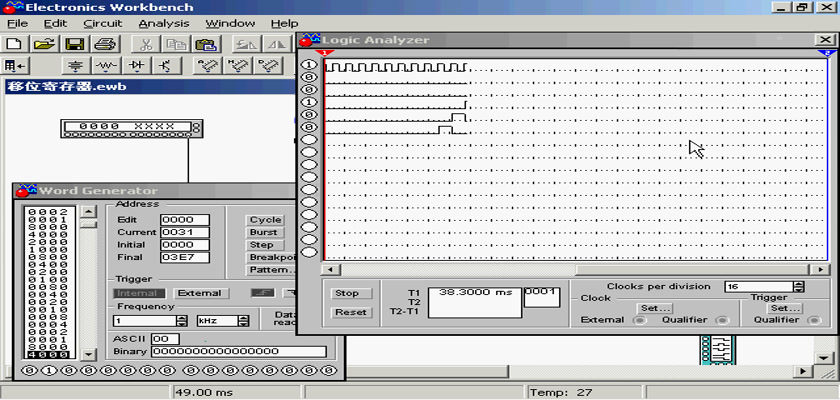Open the Sources parts bin (ground symbol)
This screenshot has width=840, height=400.
pos(76,66)
